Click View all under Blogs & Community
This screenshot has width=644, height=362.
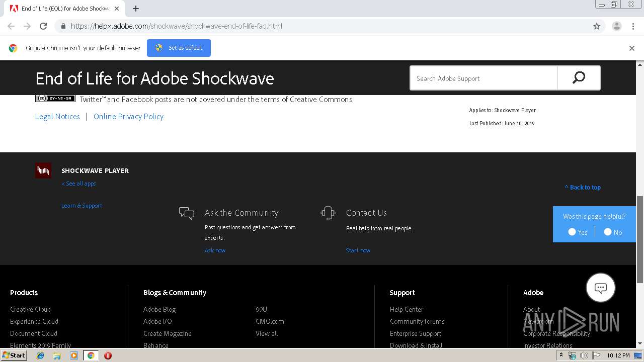[x=267, y=333]
